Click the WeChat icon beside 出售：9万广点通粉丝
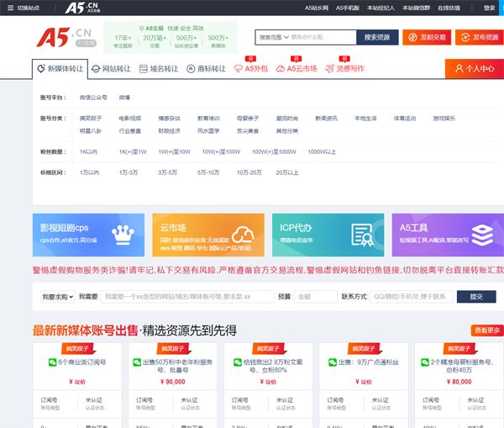The height and width of the screenshot is (428, 504). pos(333,362)
